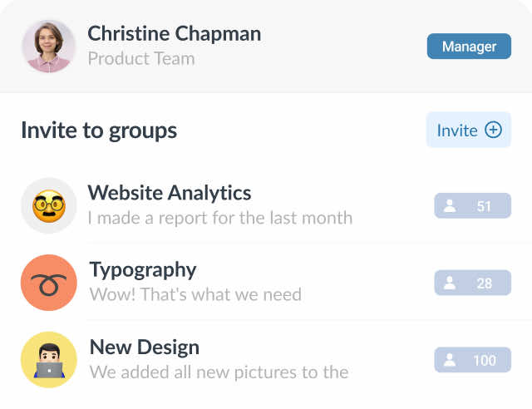This screenshot has width=532, height=409.
Task: Click the 'I made a report' preview message
Action: click(x=220, y=218)
